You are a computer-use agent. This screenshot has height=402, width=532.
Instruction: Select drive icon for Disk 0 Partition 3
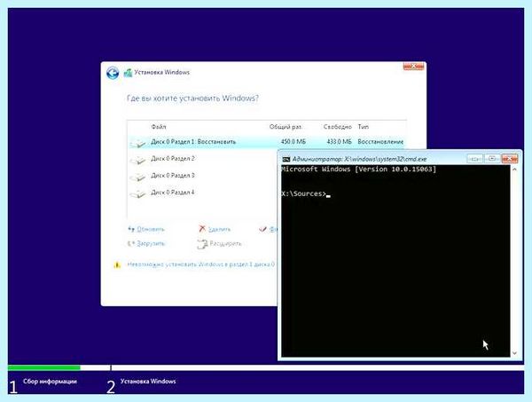137,177
